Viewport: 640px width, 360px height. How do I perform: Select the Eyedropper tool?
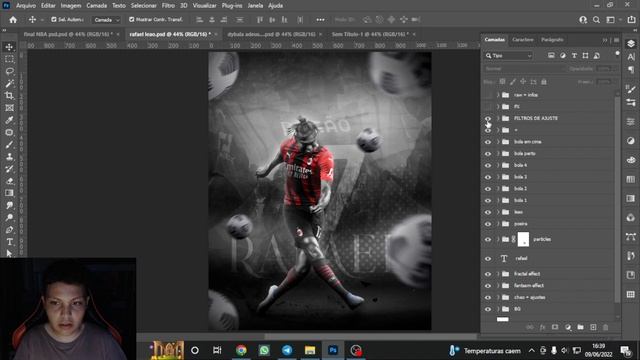tap(9, 120)
